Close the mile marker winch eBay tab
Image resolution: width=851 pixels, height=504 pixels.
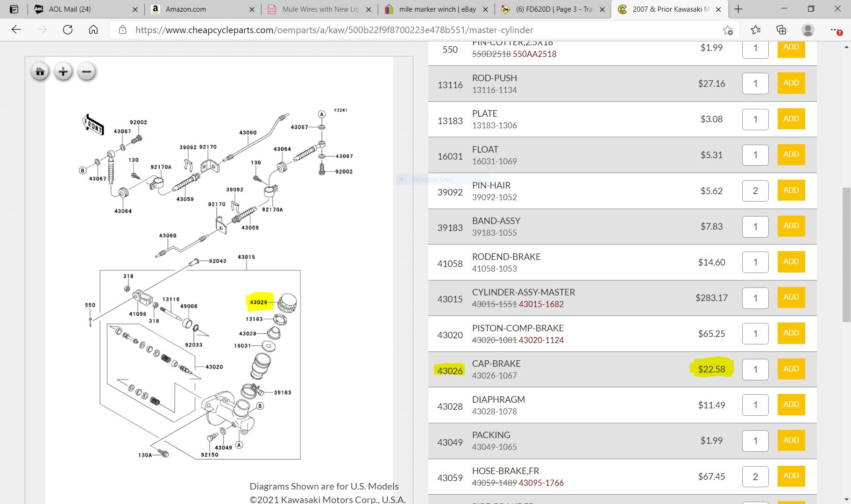(x=485, y=9)
